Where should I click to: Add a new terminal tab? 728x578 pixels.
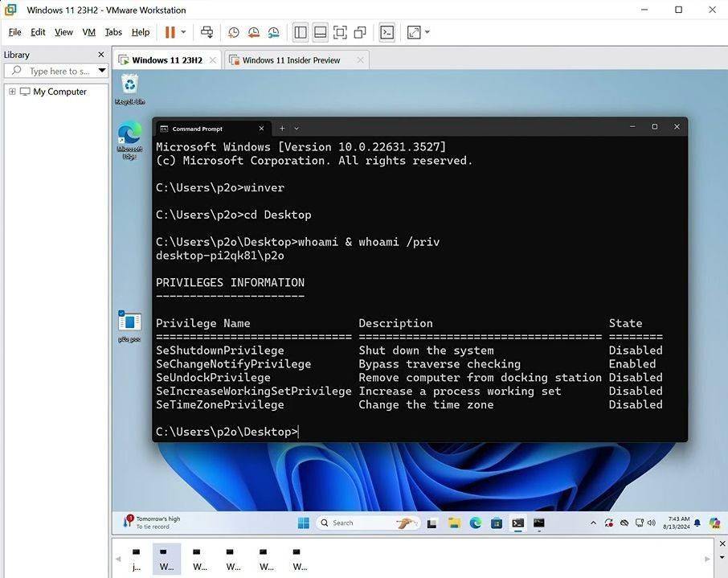coord(282,129)
